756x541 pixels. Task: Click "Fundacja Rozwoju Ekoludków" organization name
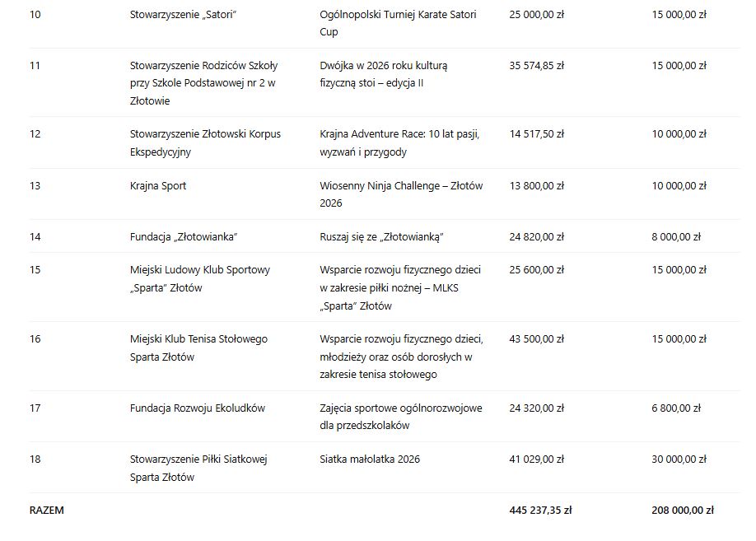pos(198,408)
